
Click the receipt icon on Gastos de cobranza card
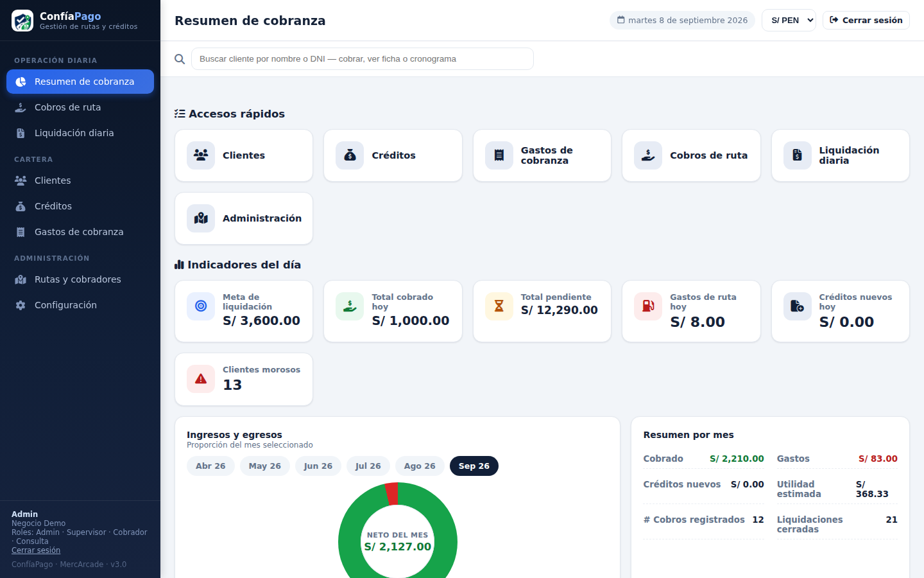click(499, 155)
